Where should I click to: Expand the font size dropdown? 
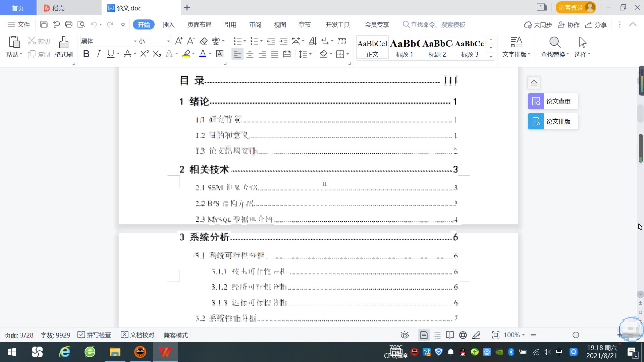click(168, 41)
